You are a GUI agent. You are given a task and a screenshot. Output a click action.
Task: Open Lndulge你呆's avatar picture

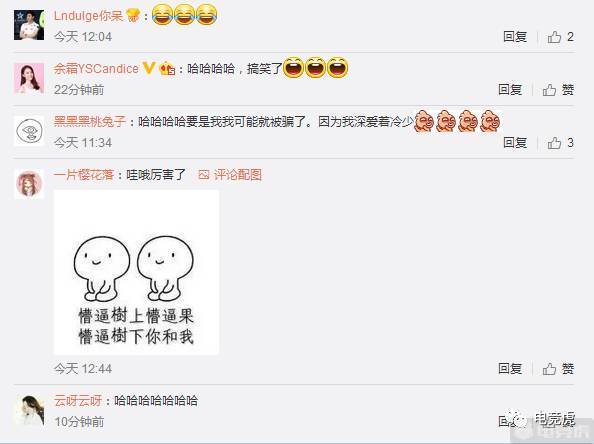pos(29,25)
